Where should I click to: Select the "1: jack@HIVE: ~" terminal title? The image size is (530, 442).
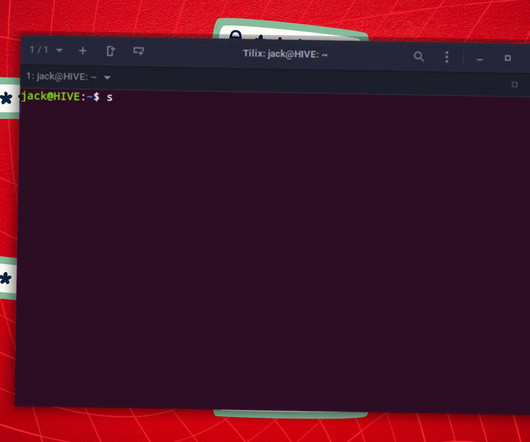pyautogui.click(x=62, y=77)
